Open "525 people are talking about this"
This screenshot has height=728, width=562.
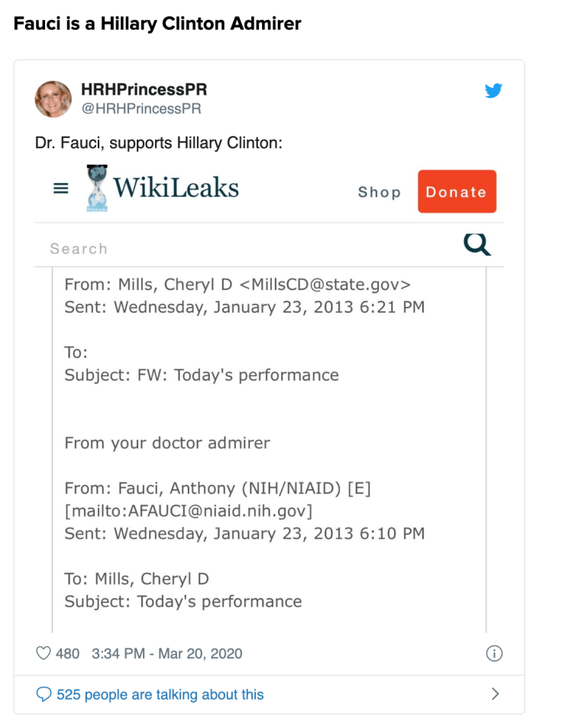click(160, 694)
